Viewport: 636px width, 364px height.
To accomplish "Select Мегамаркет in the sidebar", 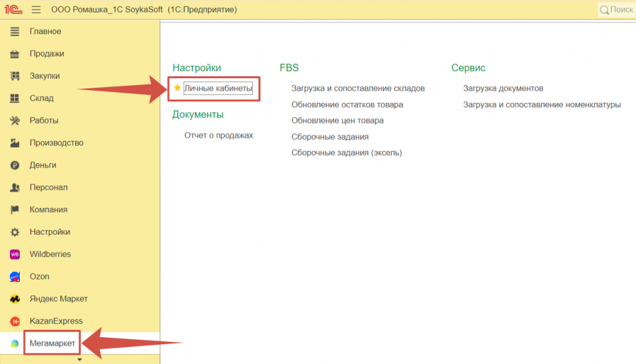I will point(52,343).
